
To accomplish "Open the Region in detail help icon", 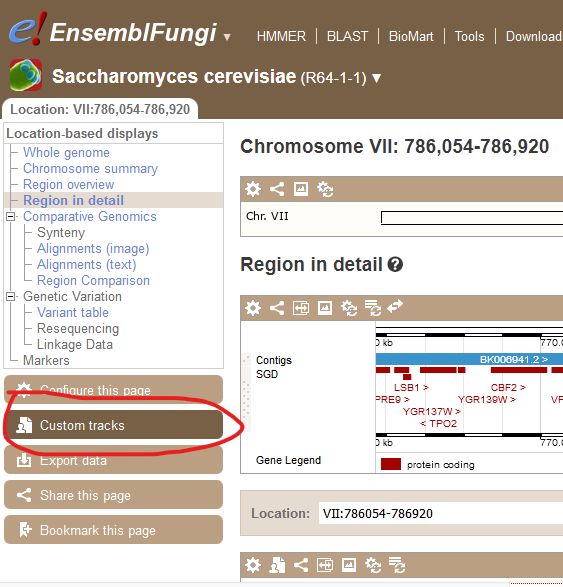I will coord(395,265).
